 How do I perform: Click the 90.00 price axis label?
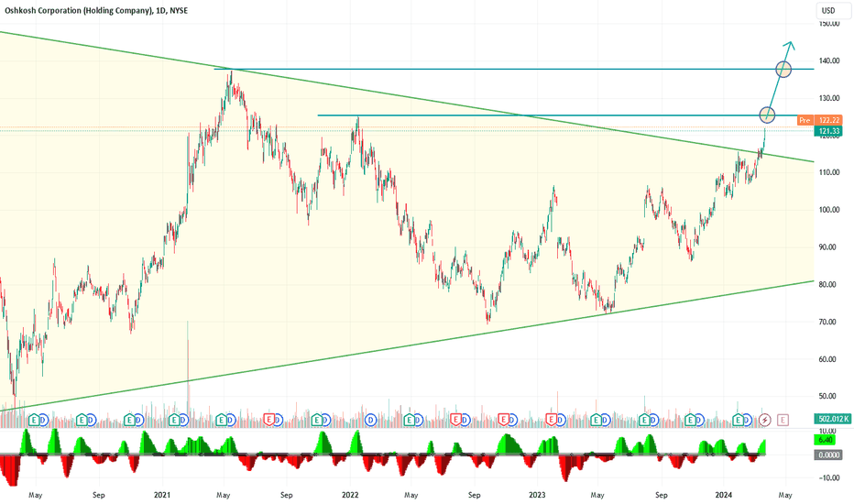(828, 247)
